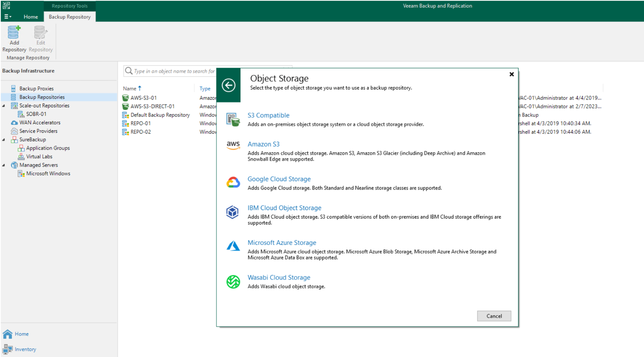Choose the Amazon S3 link

click(x=264, y=145)
